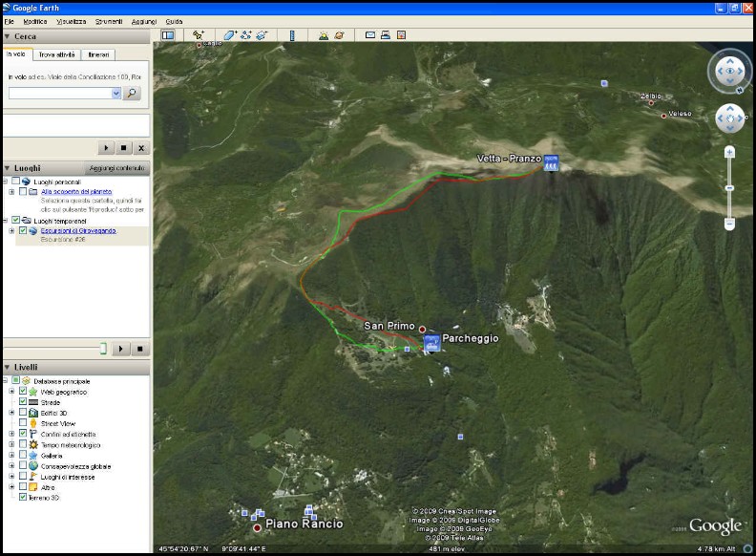The width and height of the screenshot is (756, 556).
Task: Switch to the Itinerari tab
Action: click(98, 54)
